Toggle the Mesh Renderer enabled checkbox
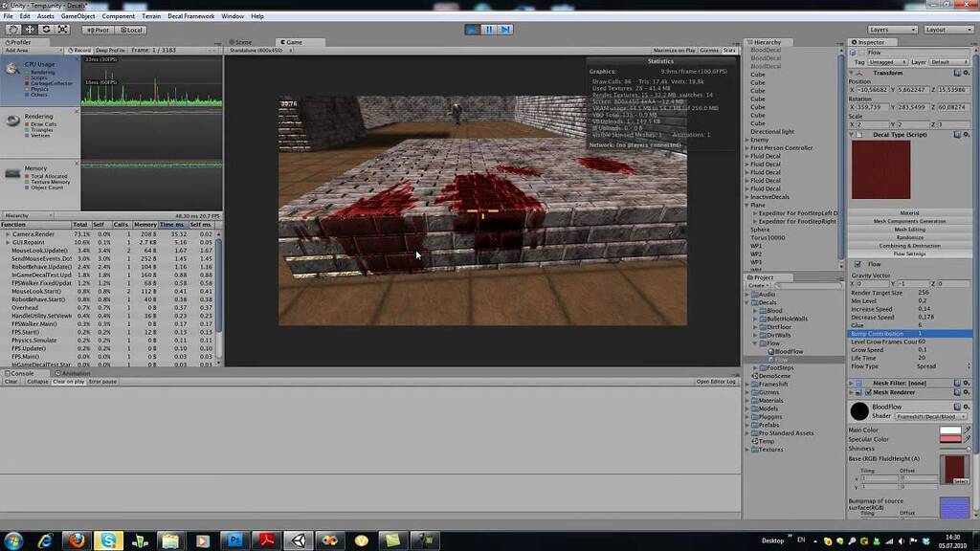 867,392
